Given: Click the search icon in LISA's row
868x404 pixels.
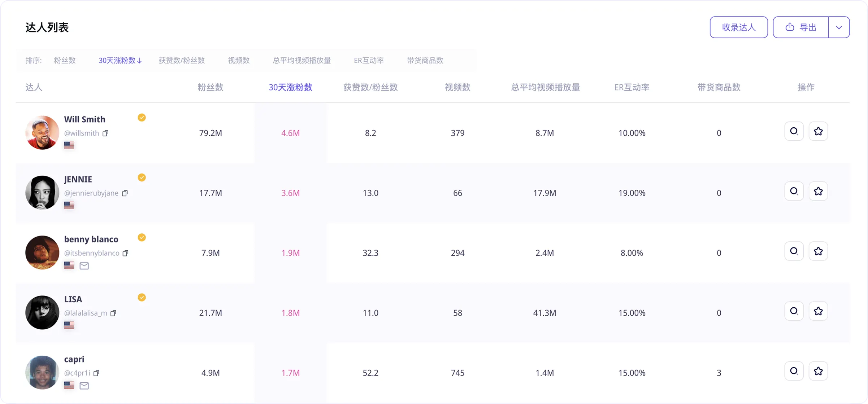Looking at the screenshot, I should point(794,311).
